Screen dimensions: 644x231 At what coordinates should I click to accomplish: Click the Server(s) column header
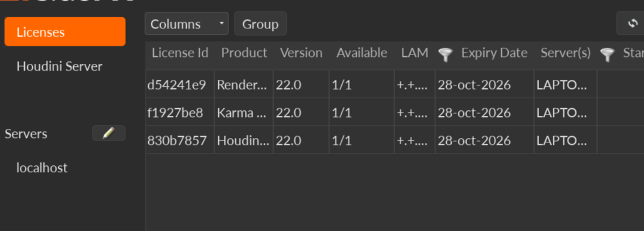tap(566, 53)
